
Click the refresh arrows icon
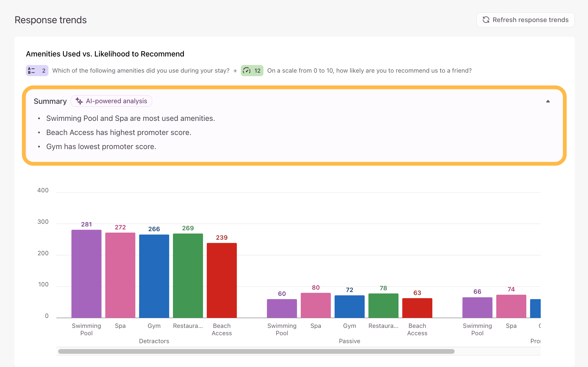tap(486, 20)
